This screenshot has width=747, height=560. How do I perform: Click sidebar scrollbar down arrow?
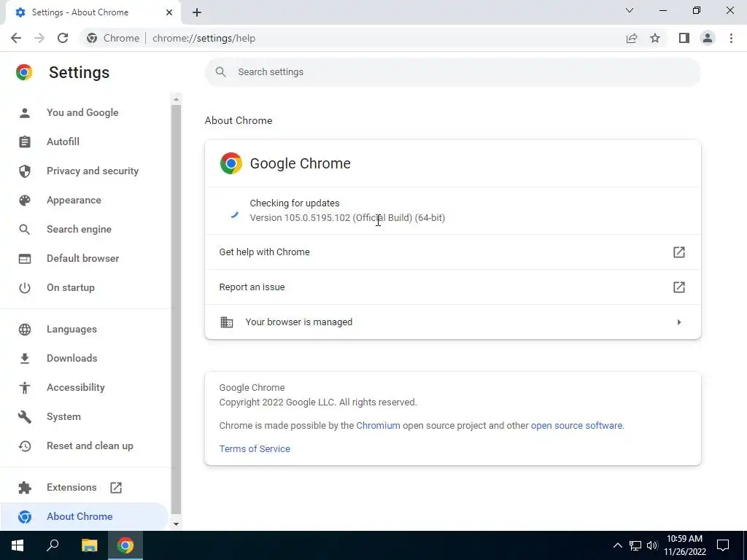(x=176, y=524)
